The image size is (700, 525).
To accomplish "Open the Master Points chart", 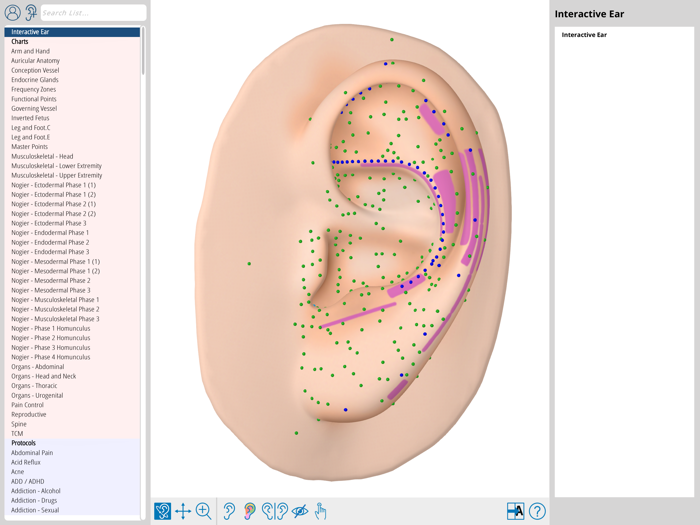I will pyautogui.click(x=29, y=147).
